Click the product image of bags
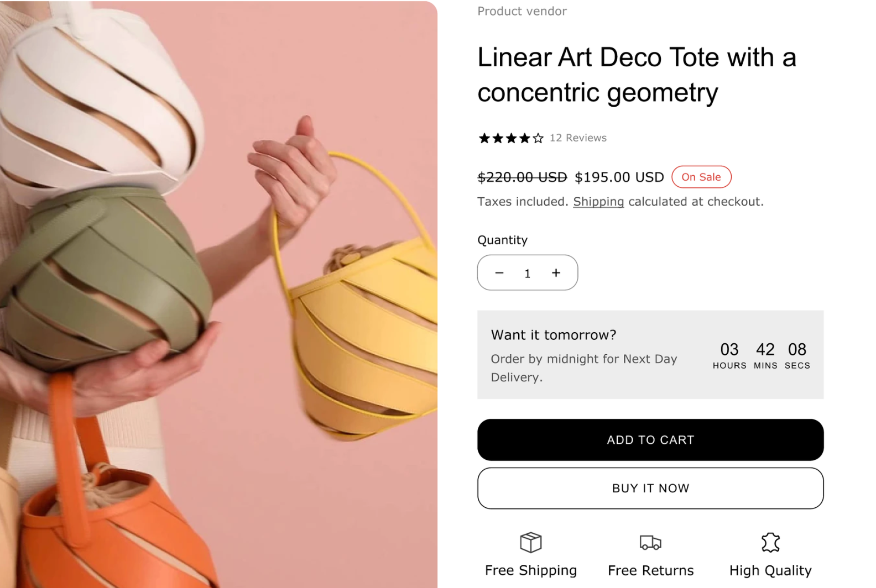Screen dimensions: 876x588 pyautogui.click(x=218, y=294)
